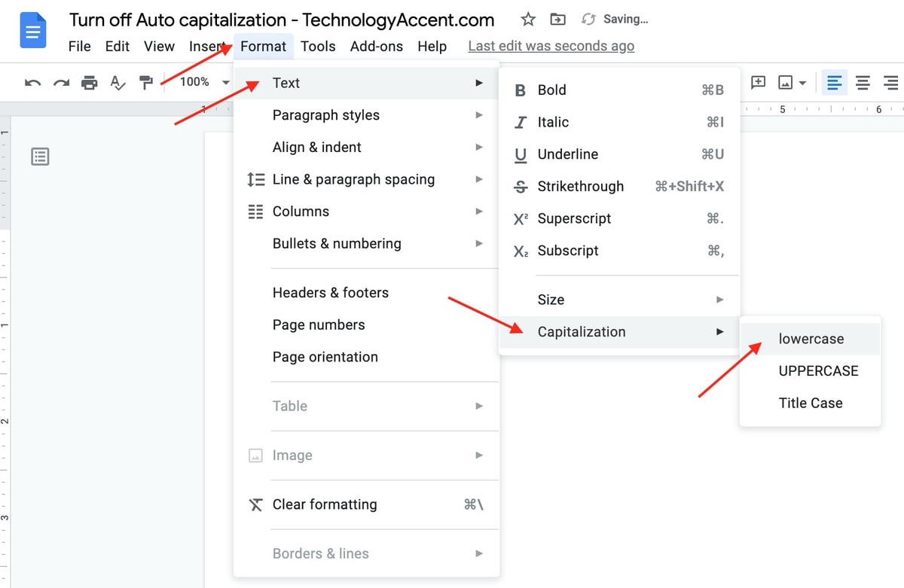Expand the Size submenu
The height and width of the screenshot is (588, 904).
coord(551,299)
